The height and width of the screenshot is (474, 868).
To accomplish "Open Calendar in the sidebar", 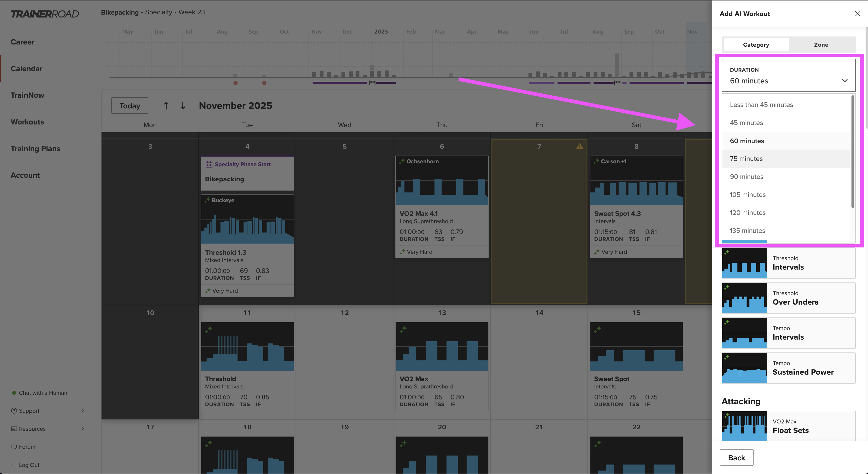I will pyautogui.click(x=26, y=69).
